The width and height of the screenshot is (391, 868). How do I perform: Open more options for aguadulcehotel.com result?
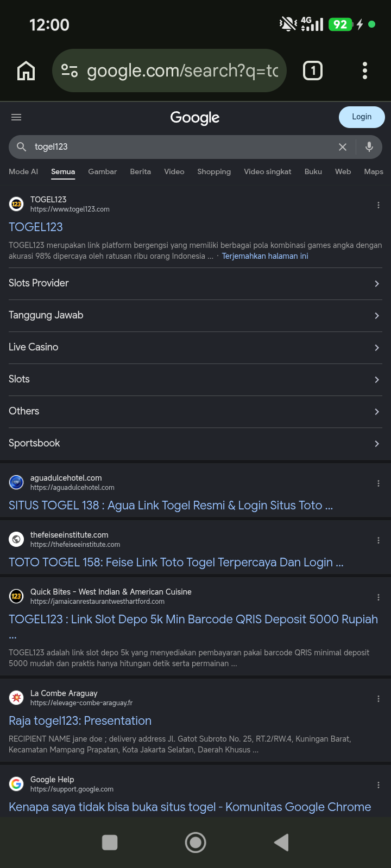[x=379, y=483]
